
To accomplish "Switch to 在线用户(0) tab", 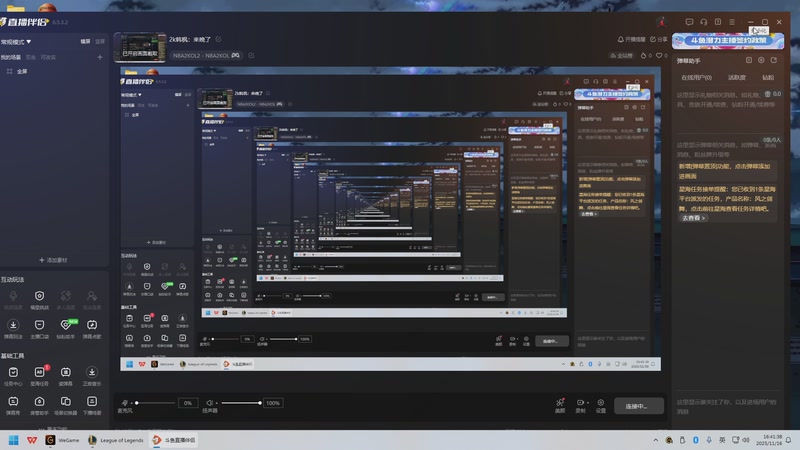I will [696, 78].
